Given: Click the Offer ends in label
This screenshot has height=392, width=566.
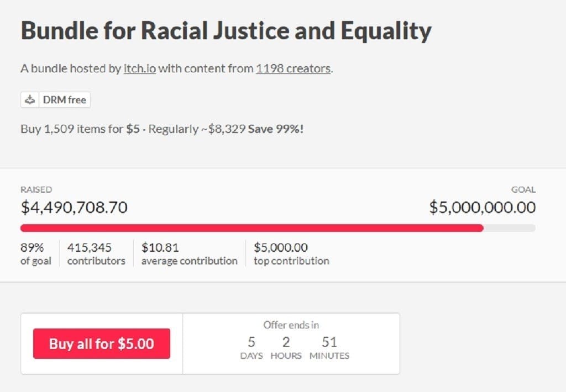Looking at the screenshot, I should click(291, 325).
